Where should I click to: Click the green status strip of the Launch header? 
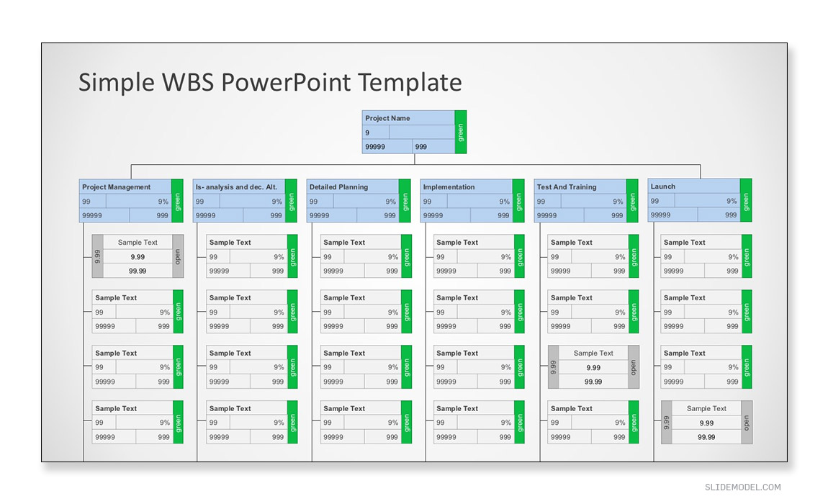(x=746, y=199)
